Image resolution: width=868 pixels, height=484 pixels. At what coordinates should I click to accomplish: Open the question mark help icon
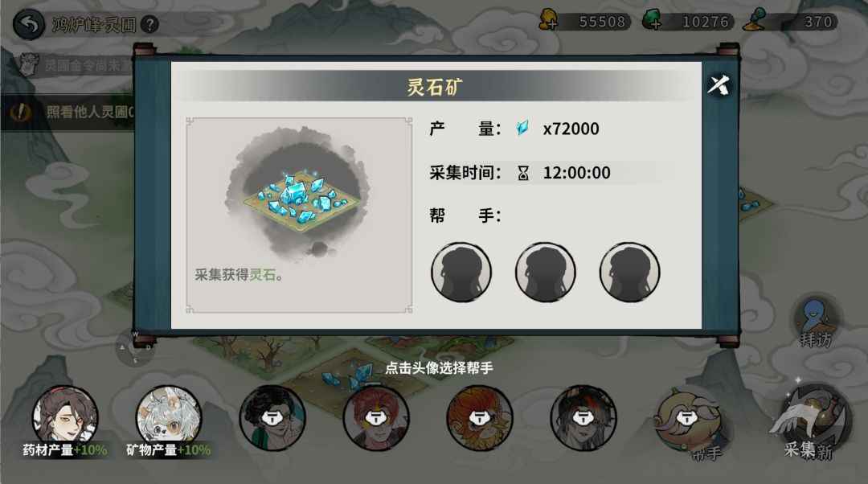[x=149, y=24]
